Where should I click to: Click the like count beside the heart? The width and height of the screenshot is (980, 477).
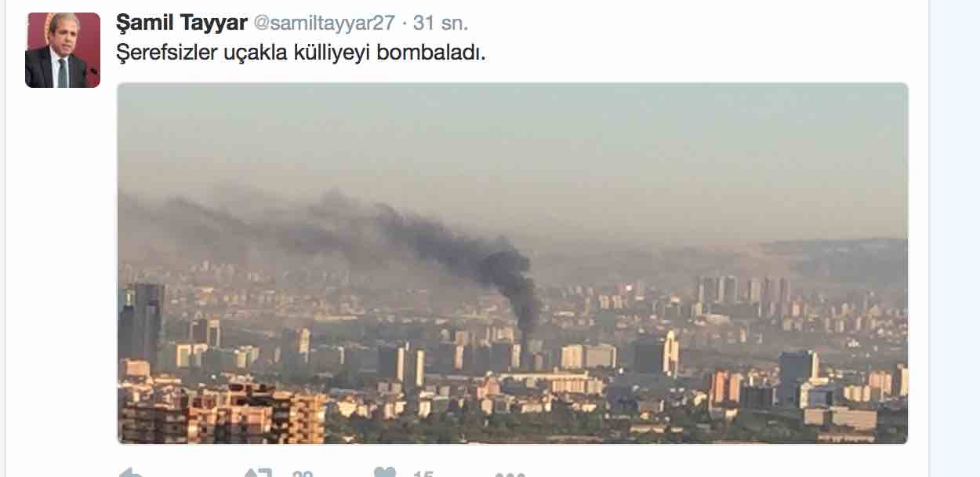click(423, 473)
